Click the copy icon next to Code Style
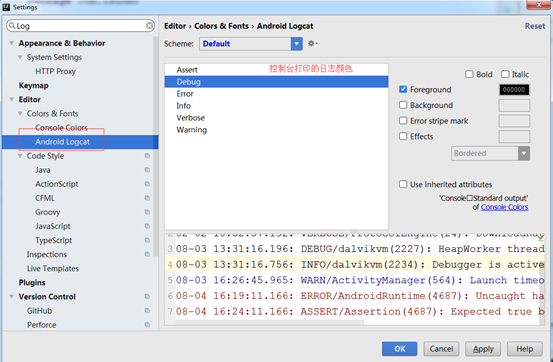553x362 pixels. tap(147, 156)
